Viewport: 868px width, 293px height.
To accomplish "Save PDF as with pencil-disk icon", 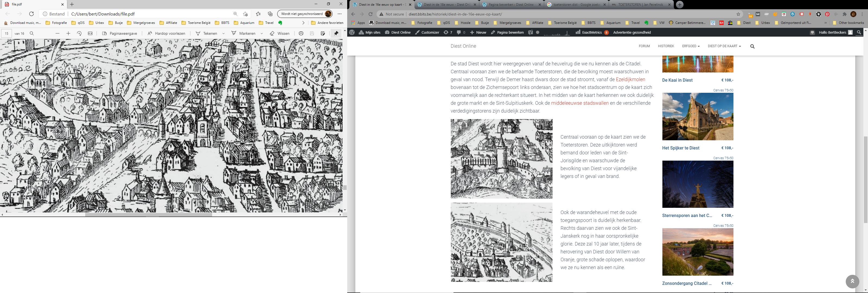I will [323, 33].
